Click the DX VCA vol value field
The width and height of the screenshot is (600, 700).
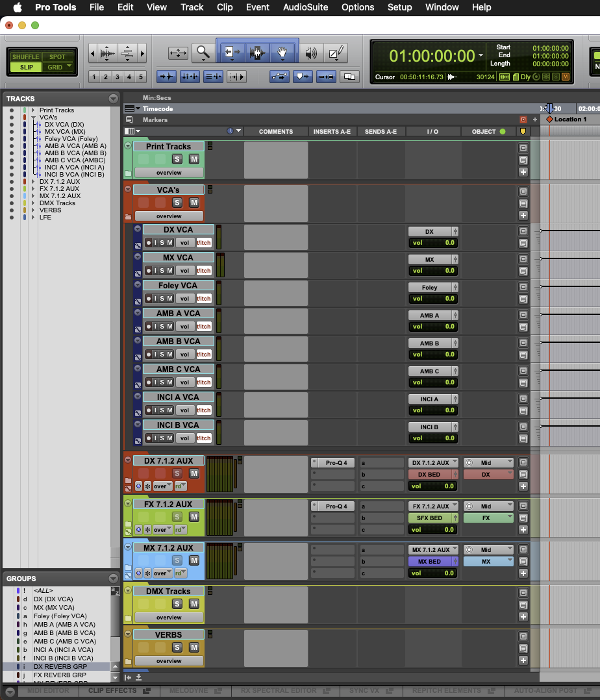click(x=433, y=243)
